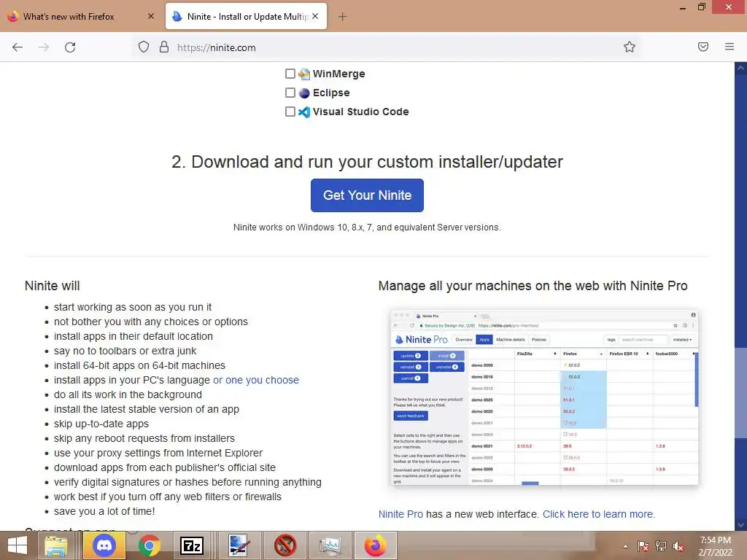Click the page vertical scrollbar thumb
The height and width of the screenshot is (560, 747).
click(741, 393)
